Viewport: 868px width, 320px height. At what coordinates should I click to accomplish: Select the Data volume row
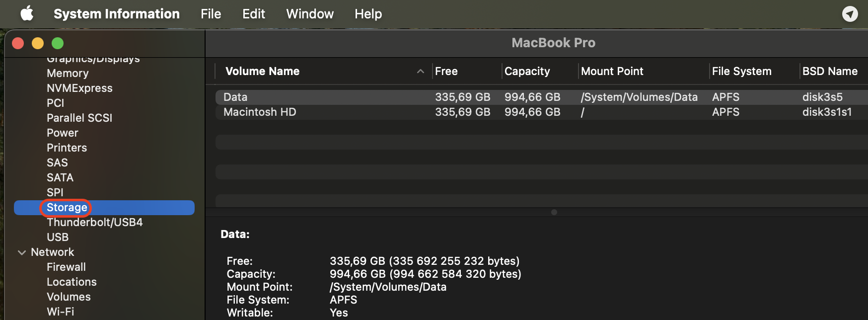pyautogui.click(x=542, y=97)
